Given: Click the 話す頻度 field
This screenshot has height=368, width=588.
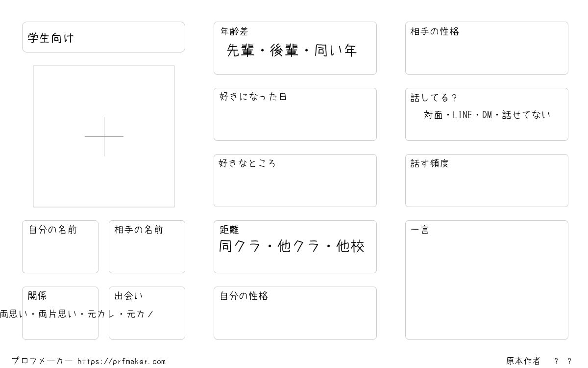Looking at the screenshot, I should 487,181.
